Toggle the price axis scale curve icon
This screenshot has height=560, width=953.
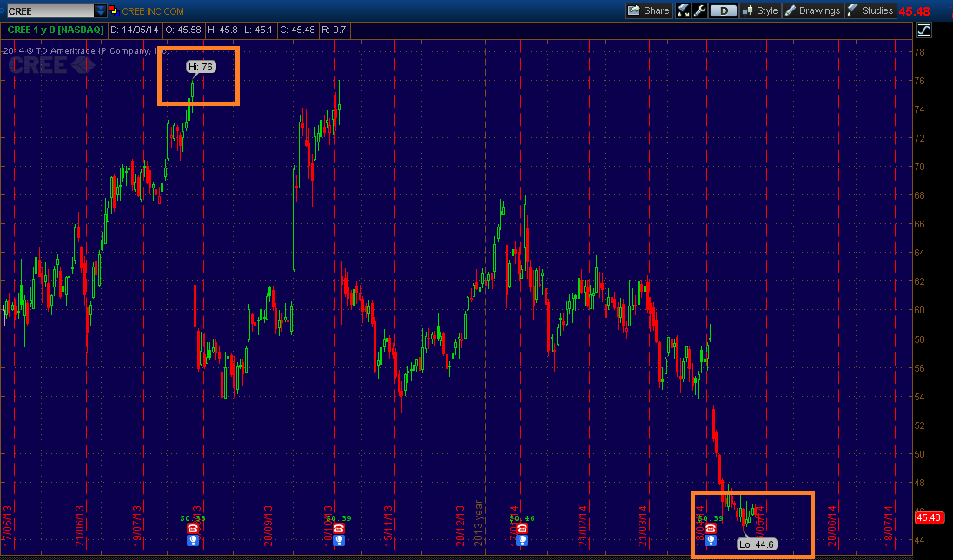[923, 30]
